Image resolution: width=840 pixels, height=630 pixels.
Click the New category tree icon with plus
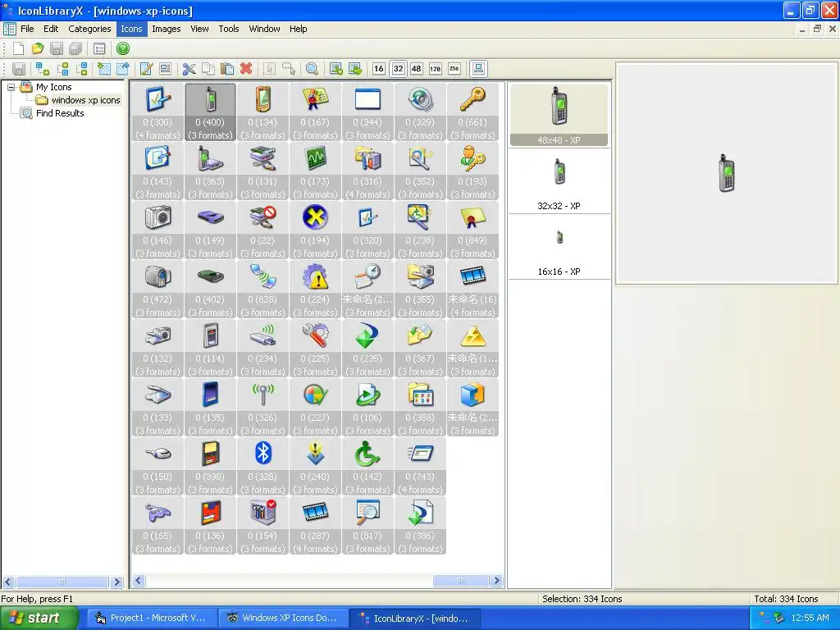tap(43, 69)
